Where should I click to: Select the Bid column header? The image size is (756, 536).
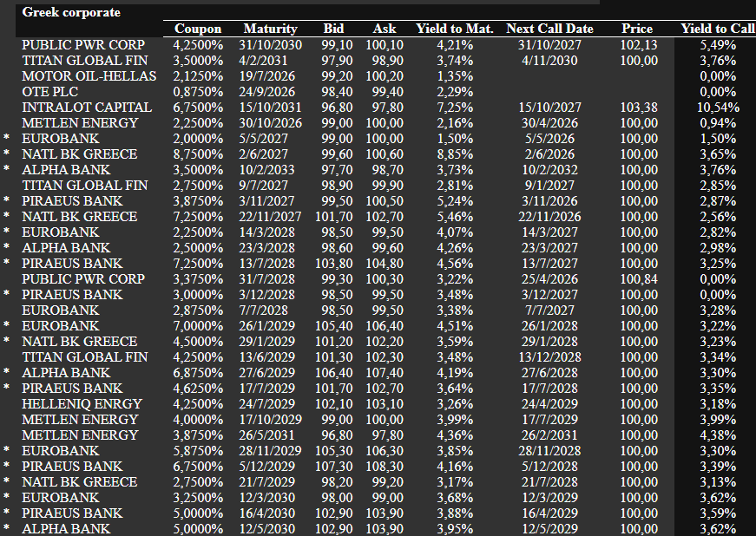pos(333,29)
